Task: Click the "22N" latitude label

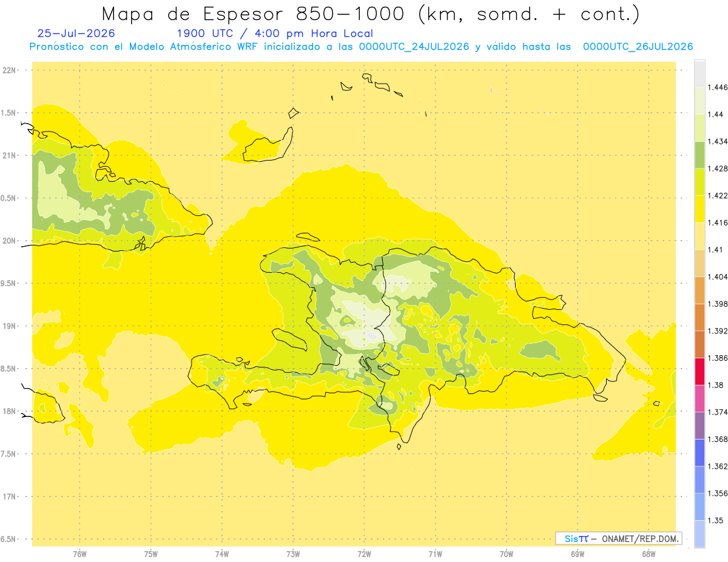Action: click(9, 70)
